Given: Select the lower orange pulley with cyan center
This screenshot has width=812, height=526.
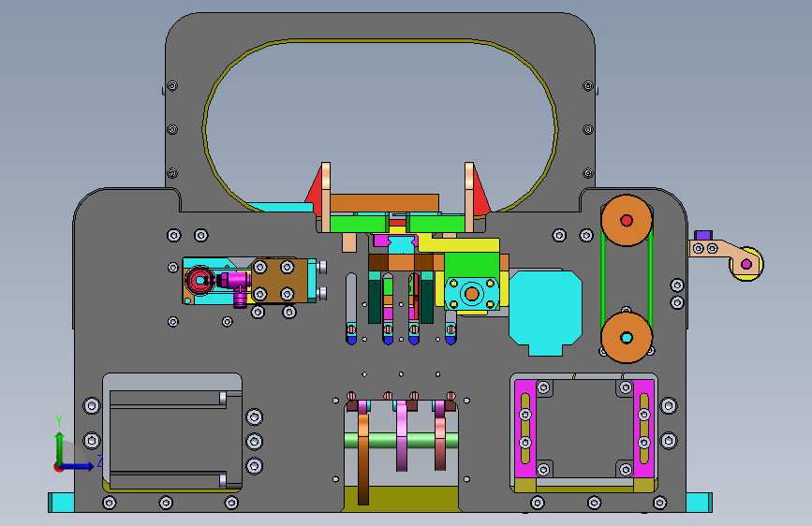Looking at the screenshot, I should tap(626, 338).
